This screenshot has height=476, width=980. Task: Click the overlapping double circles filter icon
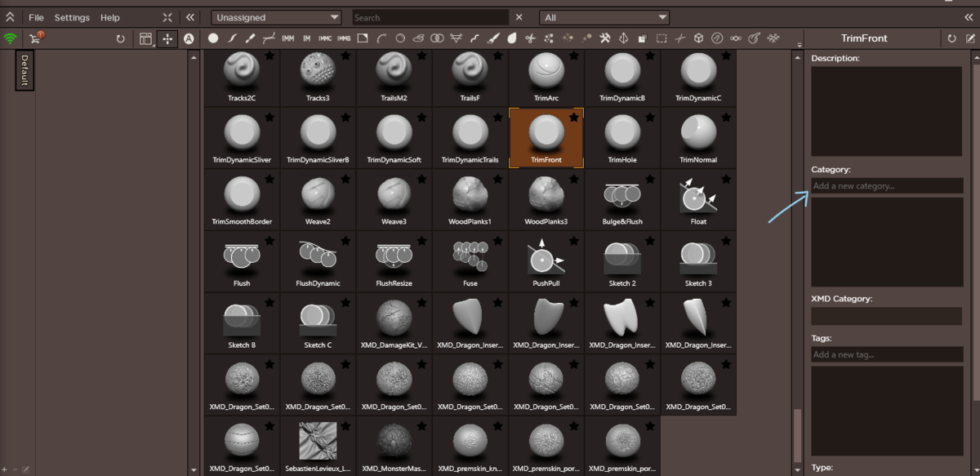437,38
